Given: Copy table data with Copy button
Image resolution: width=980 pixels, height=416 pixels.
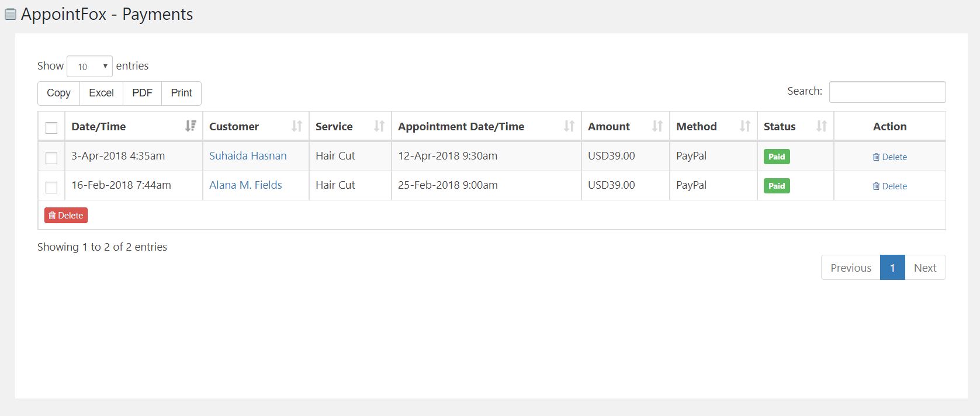Looking at the screenshot, I should 58,93.
